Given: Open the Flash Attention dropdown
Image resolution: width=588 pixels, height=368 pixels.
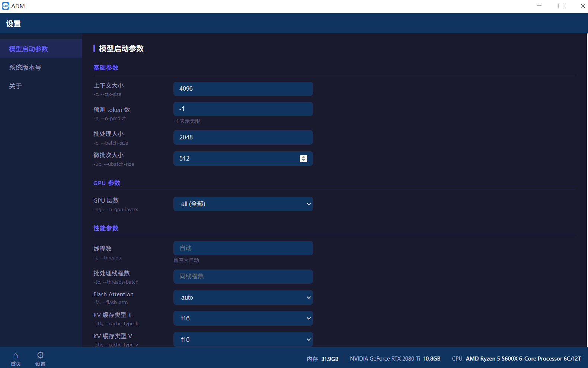Looking at the screenshot, I should pos(243,297).
